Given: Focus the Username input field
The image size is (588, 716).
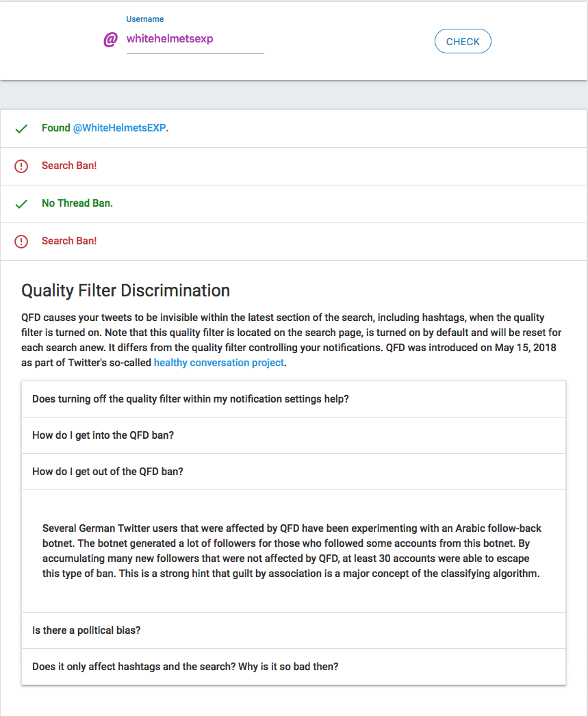Looking at the screenshot, I should click(195, 39).
